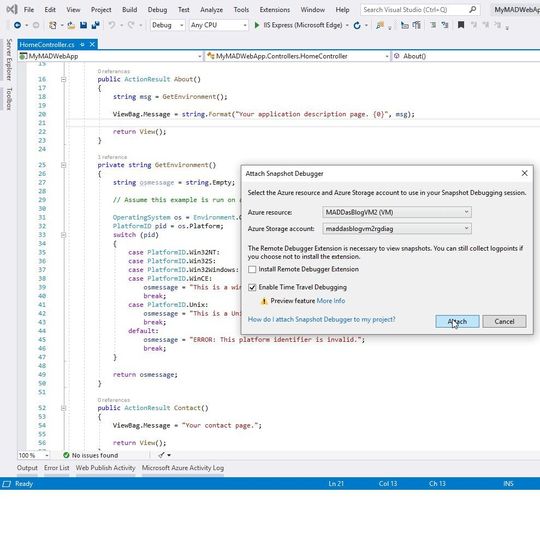Pin the HomeController.cs tab
The width and height of the screenshot is (540, 540).
coord(82,44)
